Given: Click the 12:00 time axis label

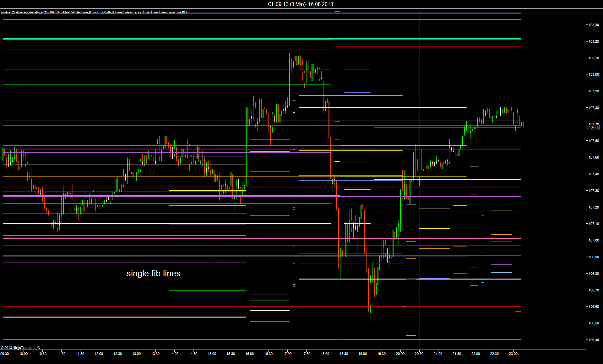Looking at the screenshot, I should tap(99, 354).
